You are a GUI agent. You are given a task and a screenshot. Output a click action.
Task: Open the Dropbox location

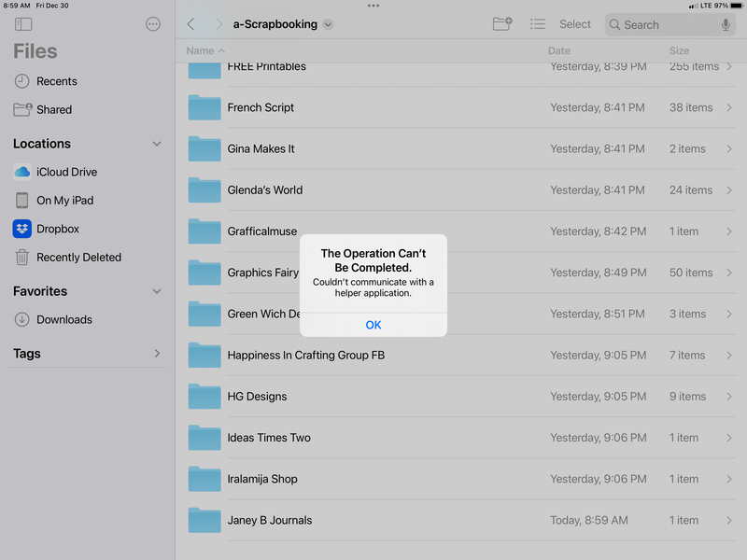coord(57,229)
